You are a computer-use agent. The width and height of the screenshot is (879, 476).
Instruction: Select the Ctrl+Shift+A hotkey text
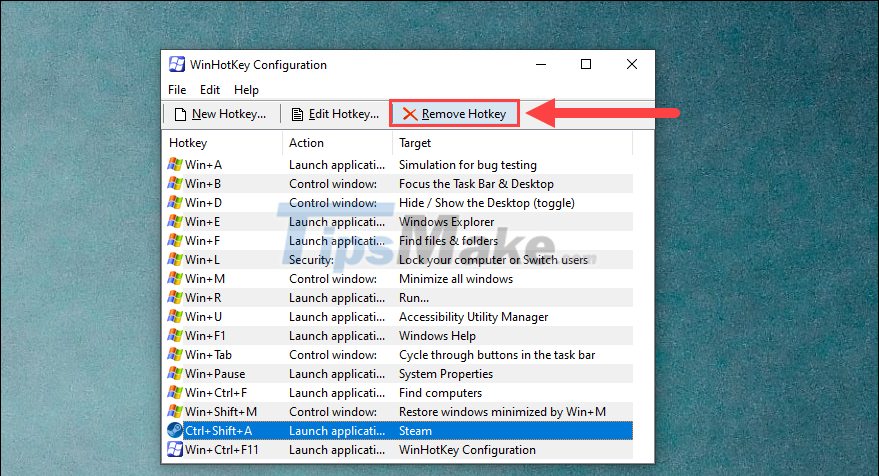point(219,431)
